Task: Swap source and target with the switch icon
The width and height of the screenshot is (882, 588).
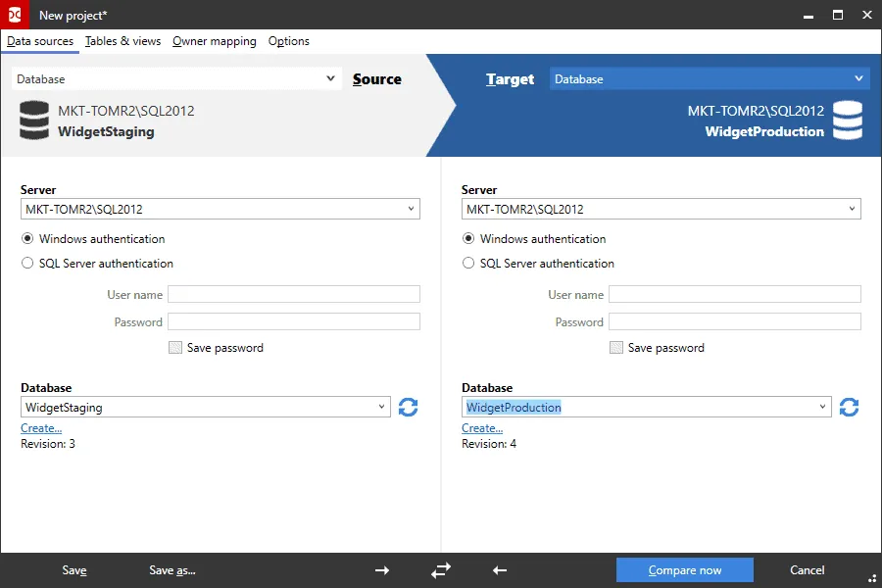Action: coord(440,569)
